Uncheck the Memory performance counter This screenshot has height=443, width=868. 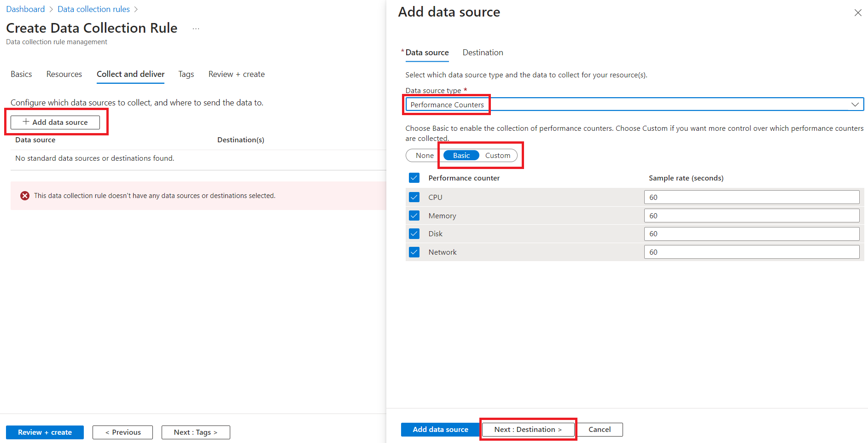point(414,216)
